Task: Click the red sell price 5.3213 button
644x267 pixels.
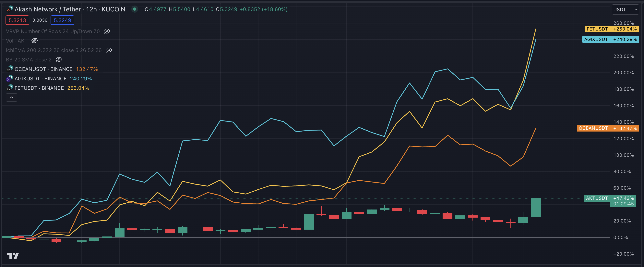Action: point(17,20)
